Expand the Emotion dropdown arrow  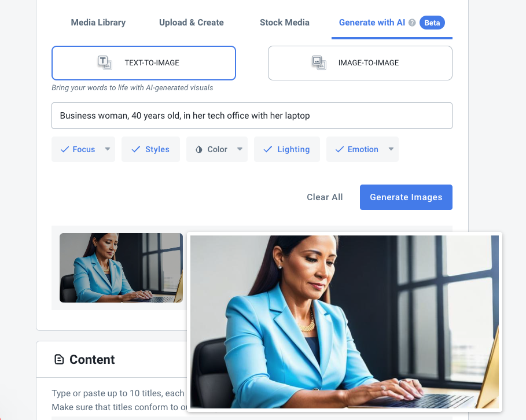391,149
